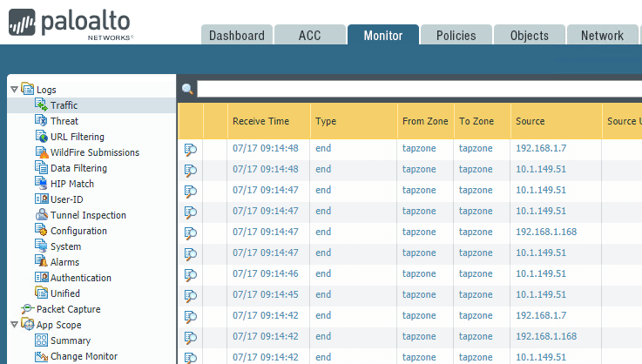This screenshot has width=642, height=364.
Task: Click the WildFire Submissions icon
Action: tap(41, 152)
